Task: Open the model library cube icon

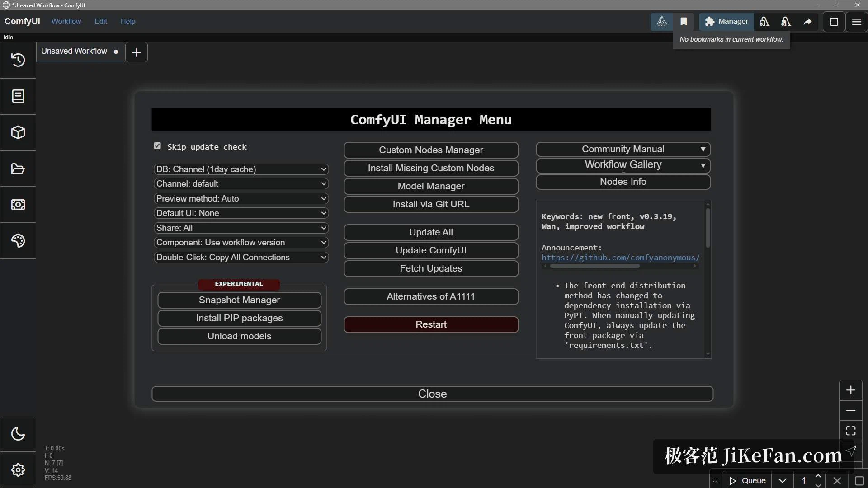Action: click(18, 132)
